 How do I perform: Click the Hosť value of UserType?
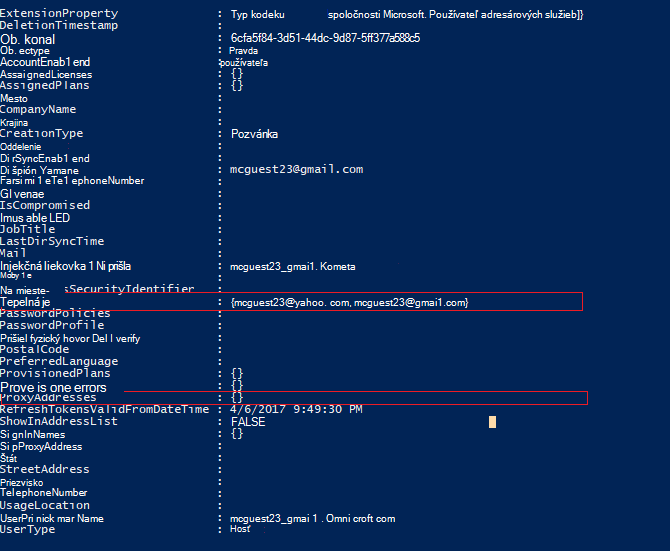click(x=240, y=529)
